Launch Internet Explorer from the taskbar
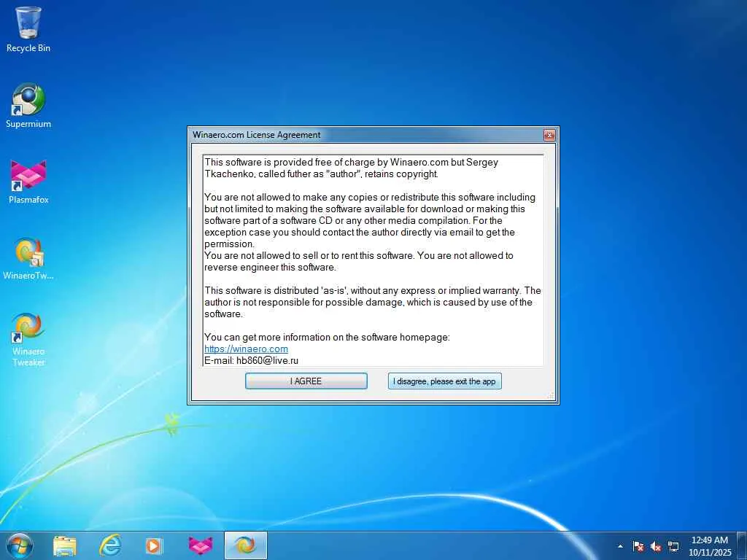Screen dimensions: 747x560 [x=110, y=545]
